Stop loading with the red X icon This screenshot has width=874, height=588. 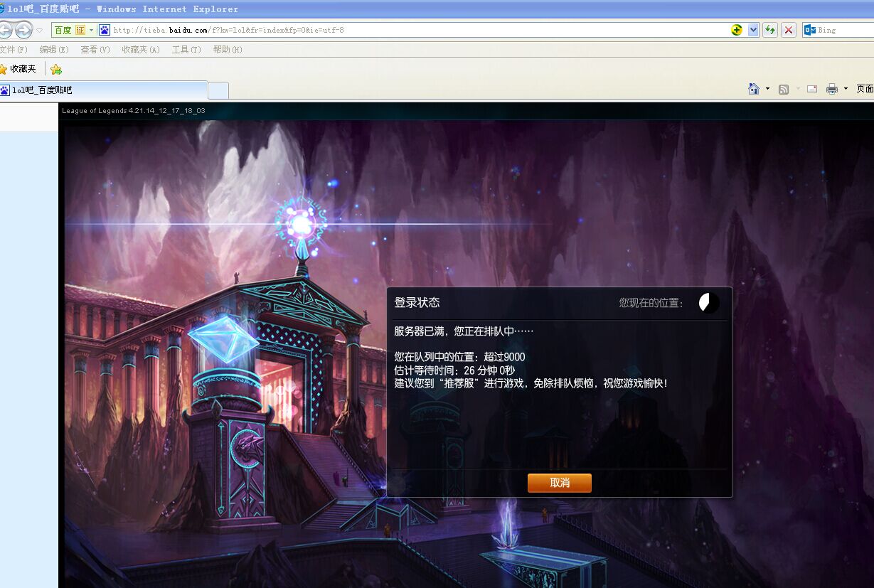coord(788,30)
